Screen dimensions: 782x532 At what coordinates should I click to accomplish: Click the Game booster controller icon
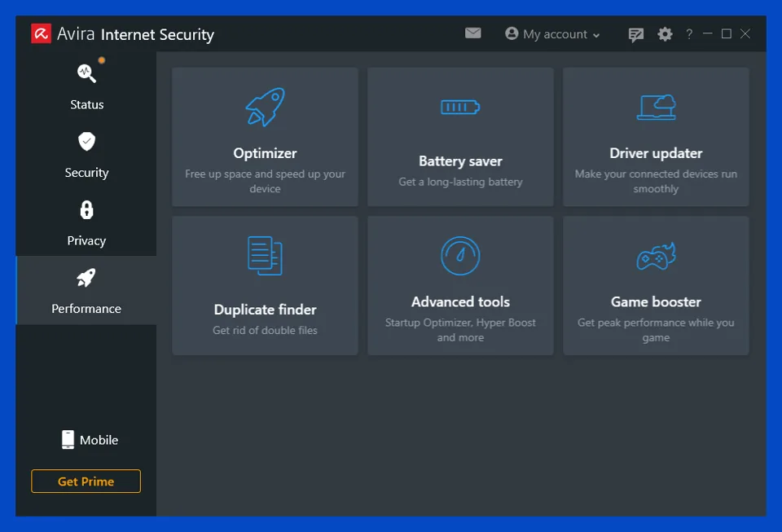656,257
